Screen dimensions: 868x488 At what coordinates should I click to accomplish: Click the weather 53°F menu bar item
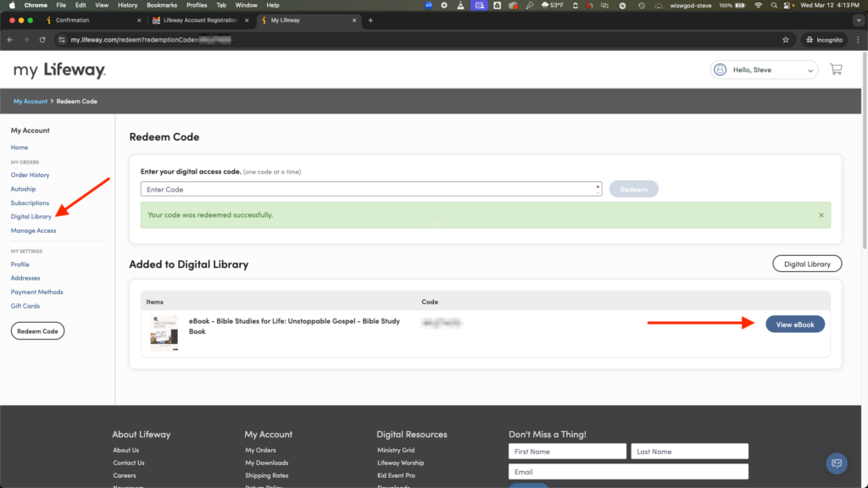tap(553, 5)
